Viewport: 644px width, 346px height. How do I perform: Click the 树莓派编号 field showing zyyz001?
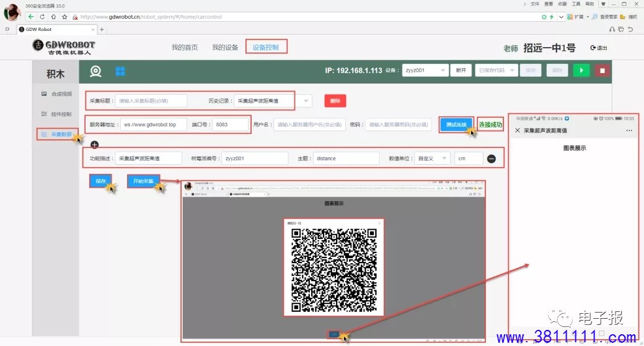point(255,158)
